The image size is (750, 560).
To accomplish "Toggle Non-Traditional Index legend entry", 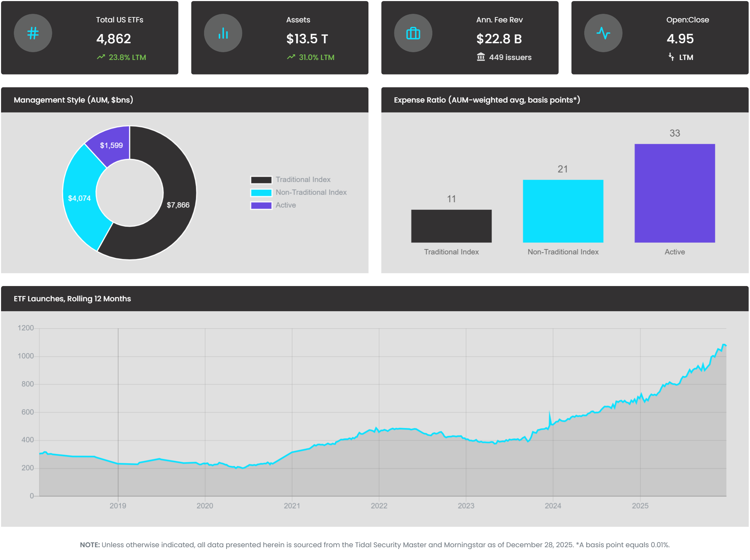I will point(311,192).
